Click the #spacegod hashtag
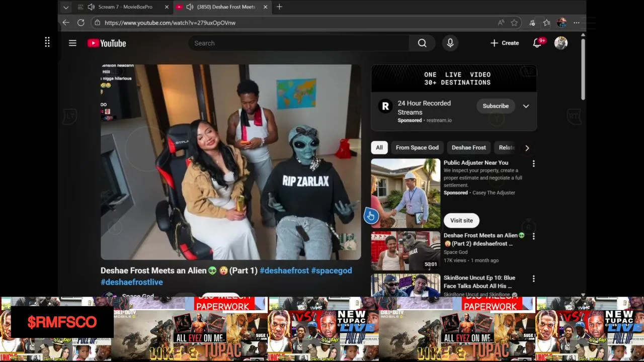The image size is (644, 362). click(x=332, y=270)
